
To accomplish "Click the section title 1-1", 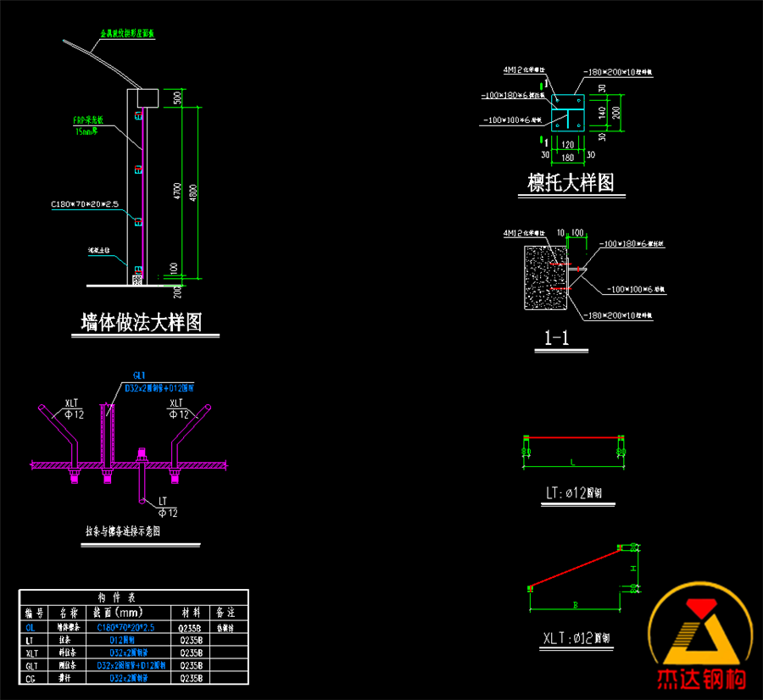I will click(x=557, y=337).
